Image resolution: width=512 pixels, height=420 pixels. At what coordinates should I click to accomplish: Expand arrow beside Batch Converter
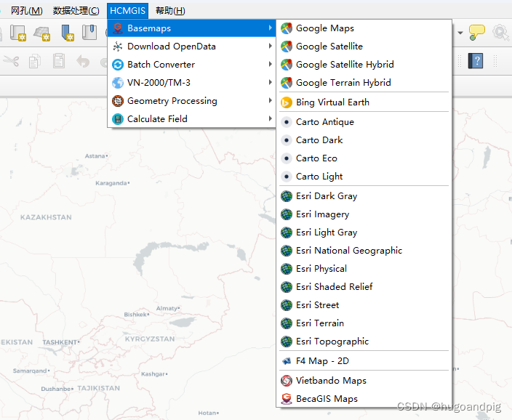270,64
